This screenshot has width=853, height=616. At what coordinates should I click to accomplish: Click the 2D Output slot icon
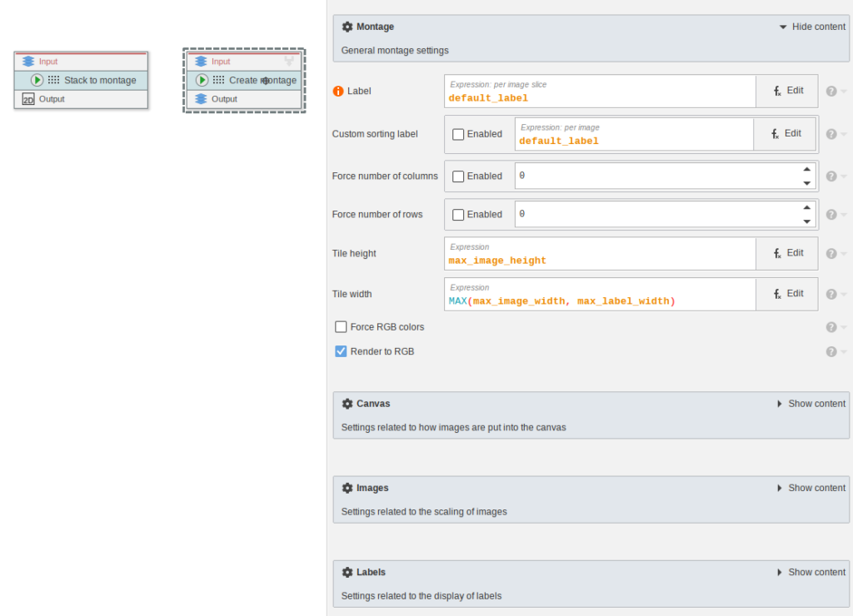click(x=27, y=99)
